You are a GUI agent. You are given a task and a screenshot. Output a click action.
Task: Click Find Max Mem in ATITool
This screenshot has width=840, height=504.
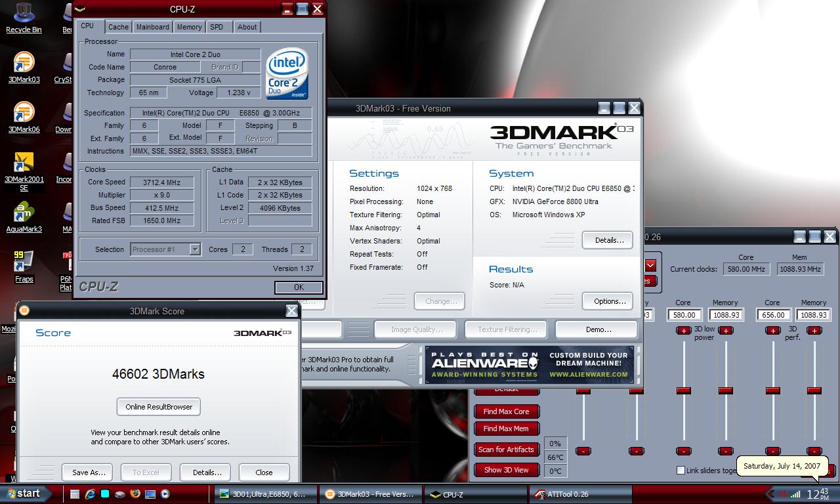(507, 429)
